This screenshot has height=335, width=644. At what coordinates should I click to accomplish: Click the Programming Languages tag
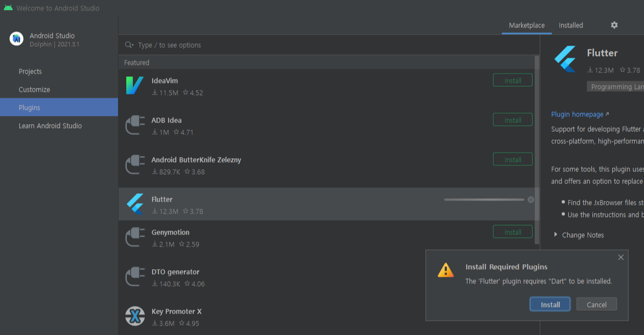click(x=615, y=87)
